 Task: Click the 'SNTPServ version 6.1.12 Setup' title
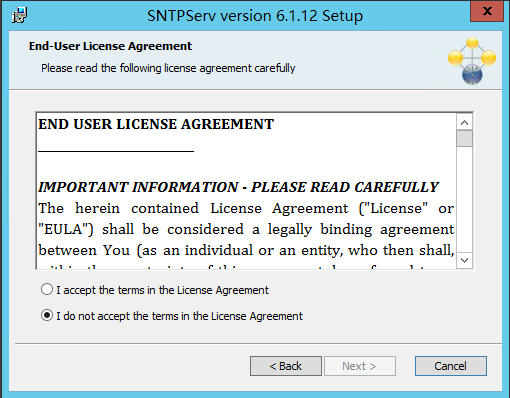(255, 16)
